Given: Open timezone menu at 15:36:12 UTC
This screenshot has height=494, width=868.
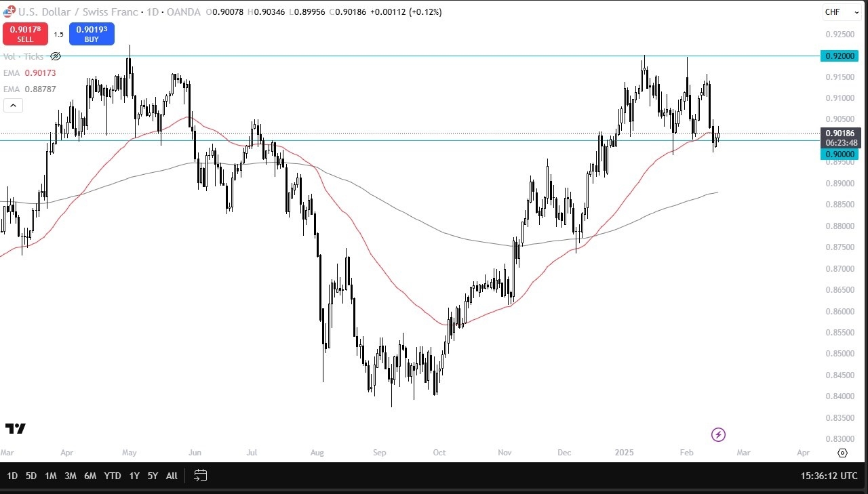Looking at the screenshot, I should (x=829, y=476).
